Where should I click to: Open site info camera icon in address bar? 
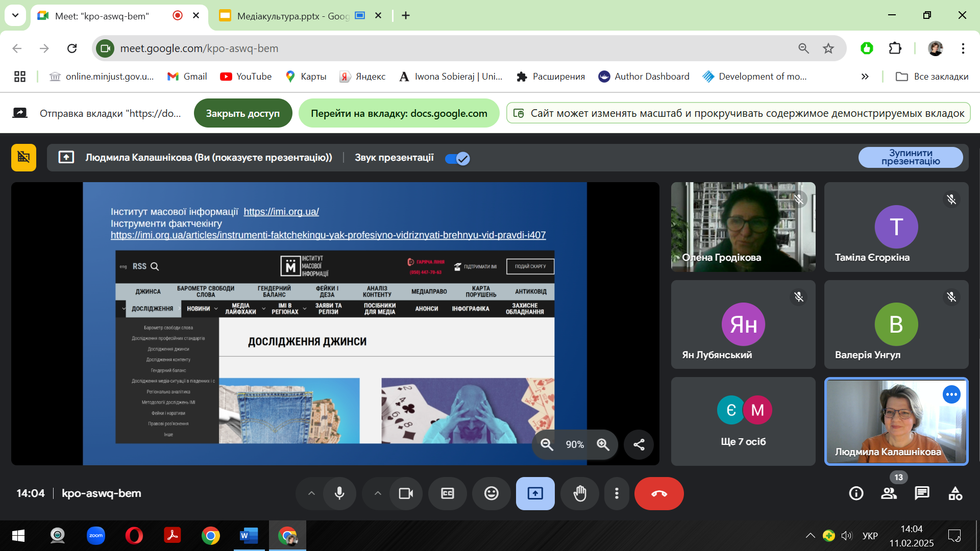click(x=105, y=48)
